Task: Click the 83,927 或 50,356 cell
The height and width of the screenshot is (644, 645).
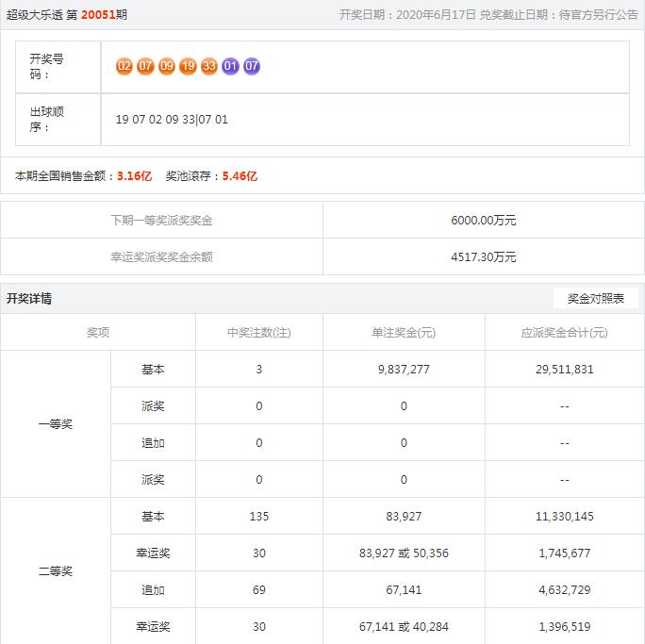Action: (404, 553)
